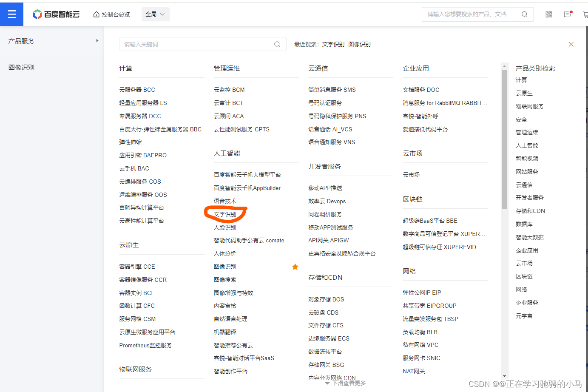
Task: Open 文档服务 DOC
Action: tap(421, 90)
